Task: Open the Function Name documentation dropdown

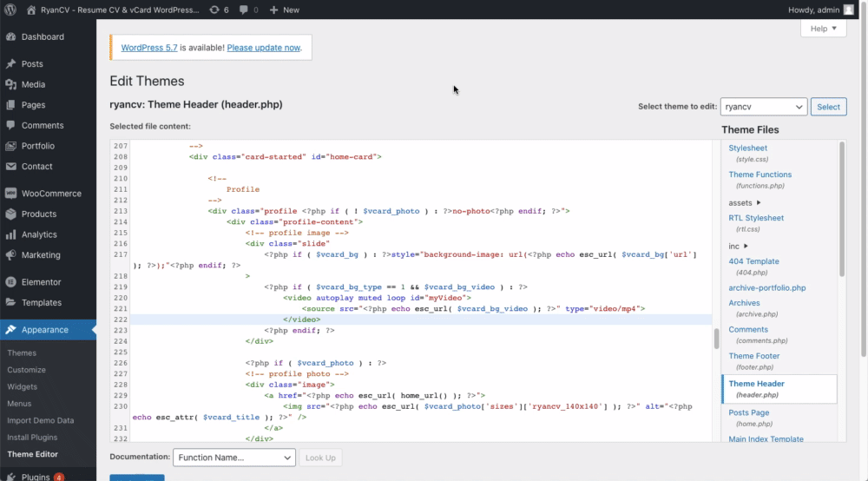Action: (234, 458)
